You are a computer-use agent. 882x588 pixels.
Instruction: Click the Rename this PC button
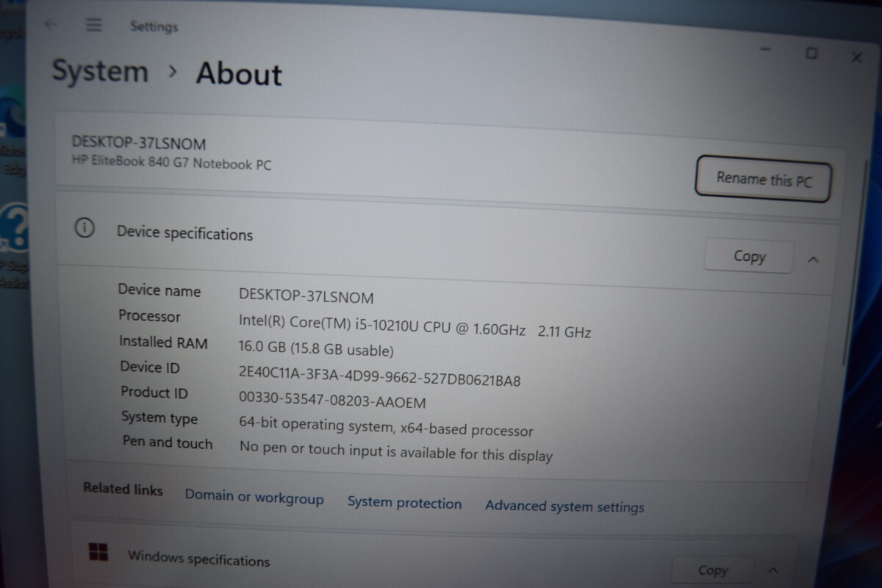click(763, 179)
